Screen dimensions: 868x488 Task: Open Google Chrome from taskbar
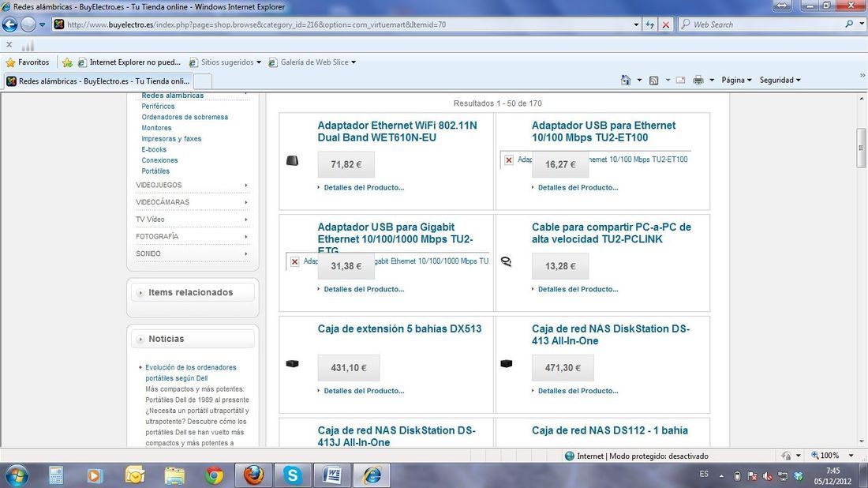[214, 475]
